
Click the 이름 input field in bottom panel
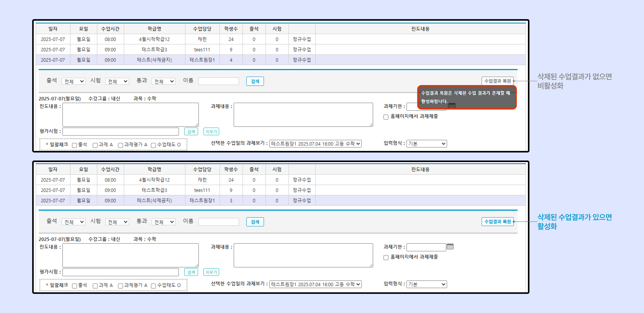tap(219, 222)
